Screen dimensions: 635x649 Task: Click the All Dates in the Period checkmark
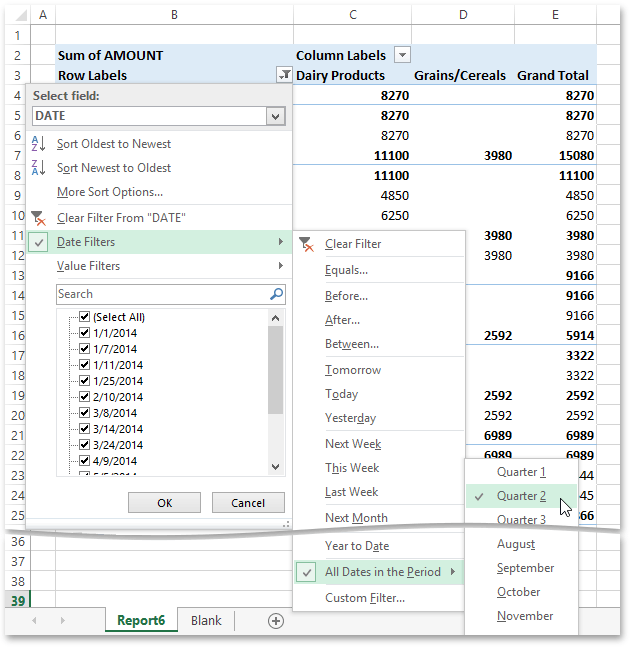[306, 572]
